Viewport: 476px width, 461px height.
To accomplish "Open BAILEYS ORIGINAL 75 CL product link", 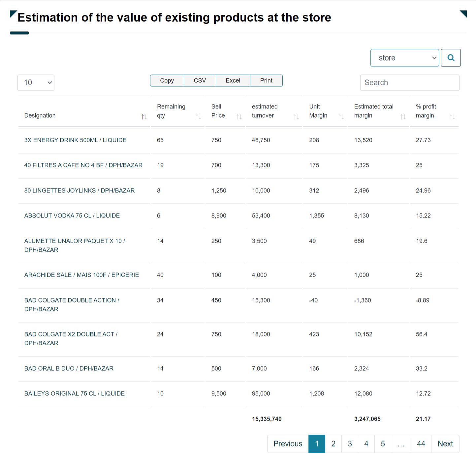I will 75,394.
